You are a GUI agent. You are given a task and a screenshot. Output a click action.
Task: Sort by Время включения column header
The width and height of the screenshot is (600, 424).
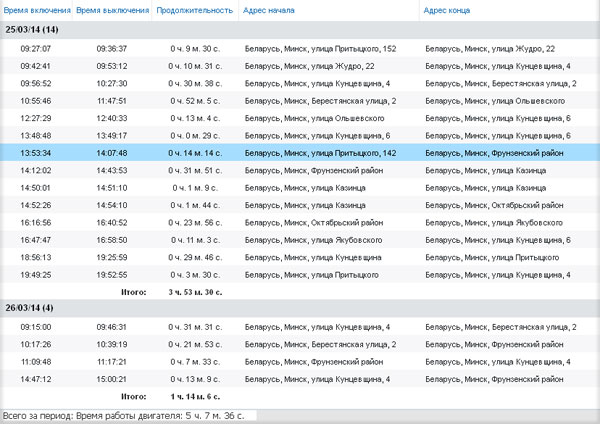point(37,10)
